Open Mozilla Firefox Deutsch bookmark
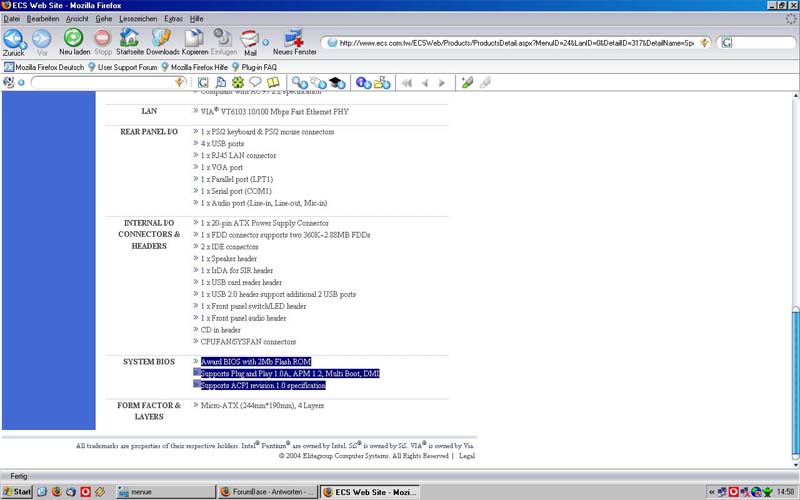800x500 pixels. tap(44, 67)
